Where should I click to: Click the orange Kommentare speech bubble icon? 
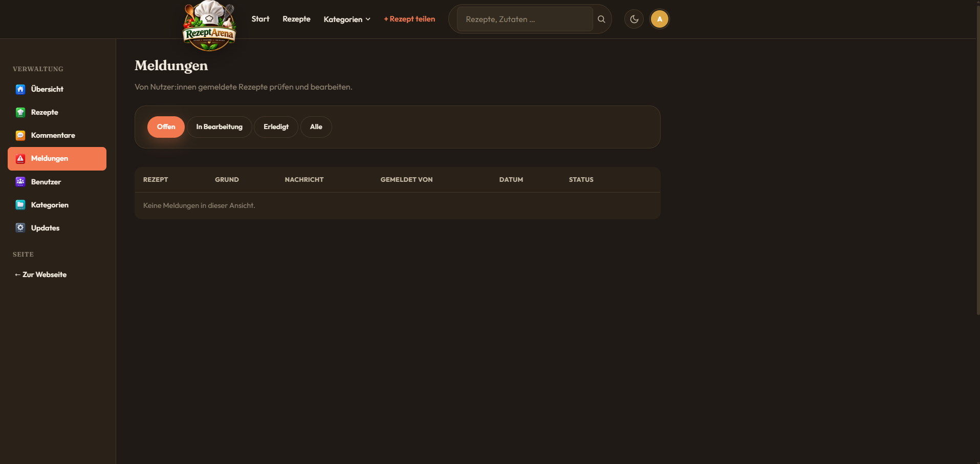(x=20, y=135)
